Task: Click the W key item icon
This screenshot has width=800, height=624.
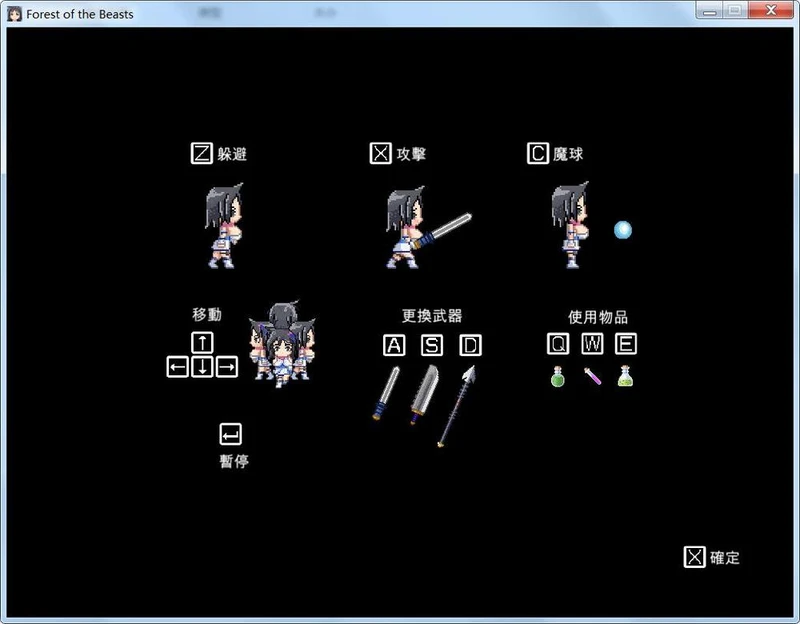Action: coord(592,344)
